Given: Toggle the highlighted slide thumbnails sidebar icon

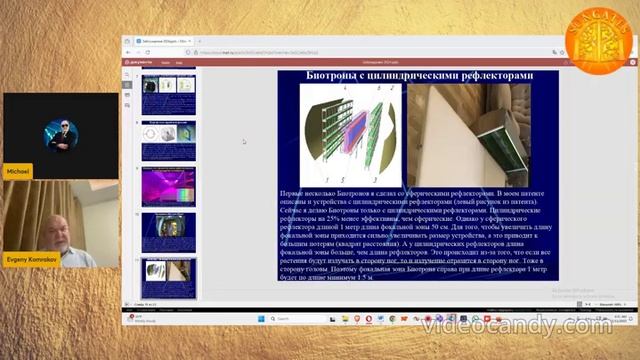Looking at the screenshot, I should point(128,84).
